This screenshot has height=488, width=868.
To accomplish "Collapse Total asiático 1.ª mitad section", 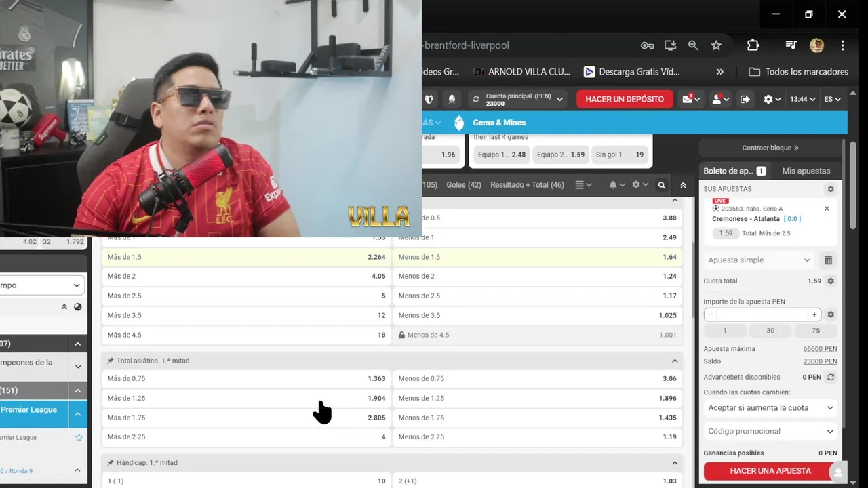I will tap(675, 361).
